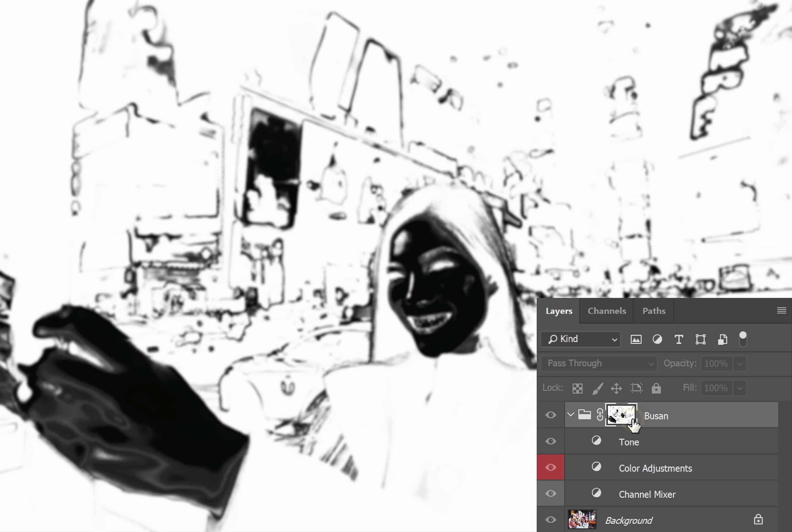
Task: Filter layers by adjustment layers icon
Action: click(657, 339)
